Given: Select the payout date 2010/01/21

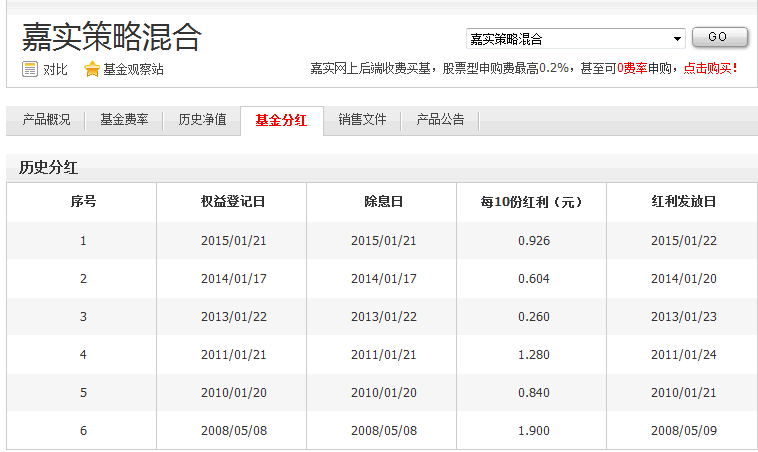Looking at the screenshot, I should coord(684,393).
